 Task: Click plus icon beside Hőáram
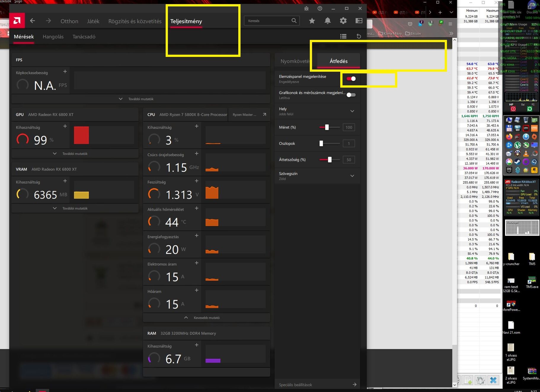196,290
